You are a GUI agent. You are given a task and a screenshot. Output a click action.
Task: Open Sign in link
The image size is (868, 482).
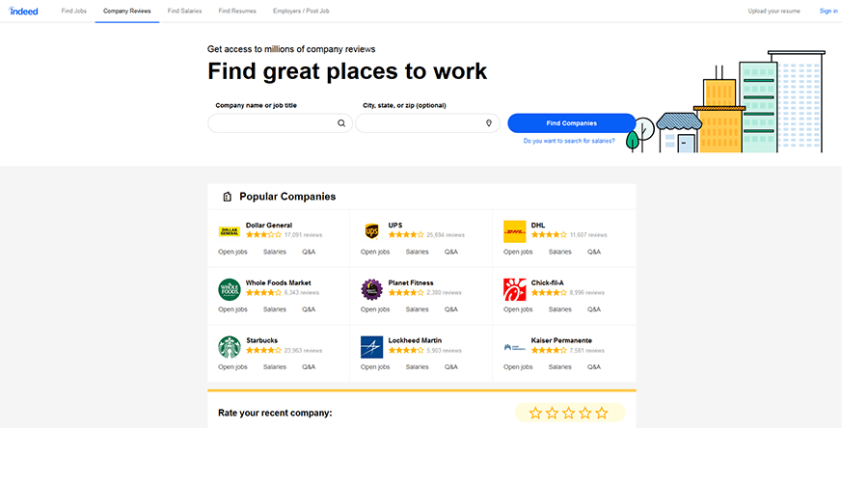828,11
